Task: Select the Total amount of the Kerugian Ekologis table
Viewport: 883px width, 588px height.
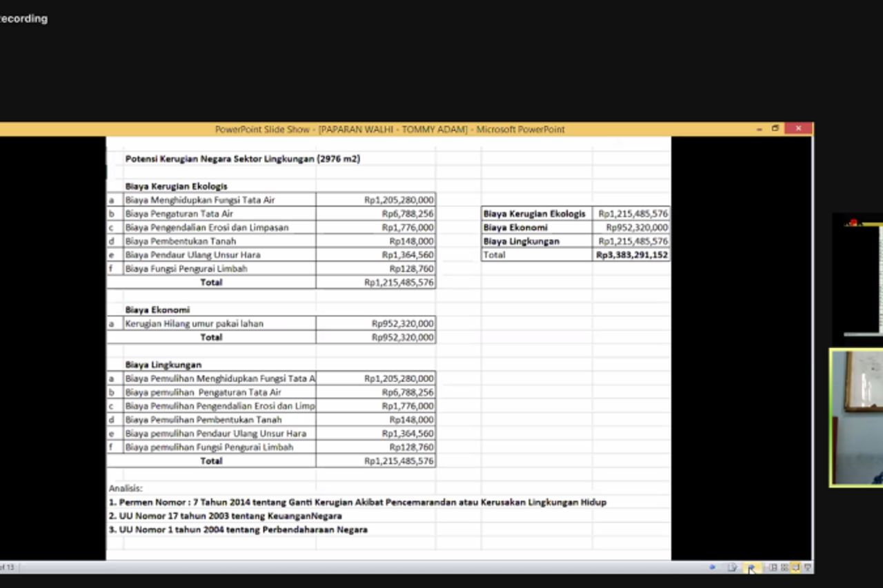Action: 376,283
